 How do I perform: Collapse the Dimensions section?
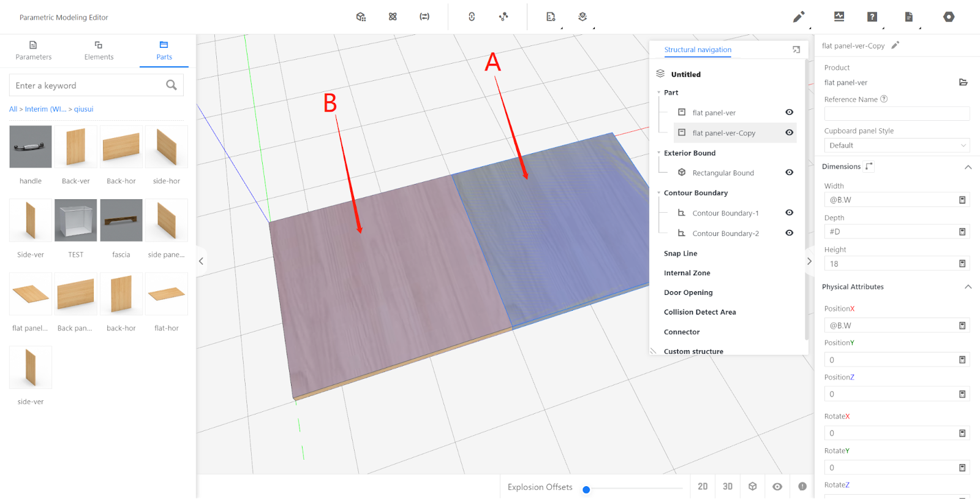coord(968,167)
